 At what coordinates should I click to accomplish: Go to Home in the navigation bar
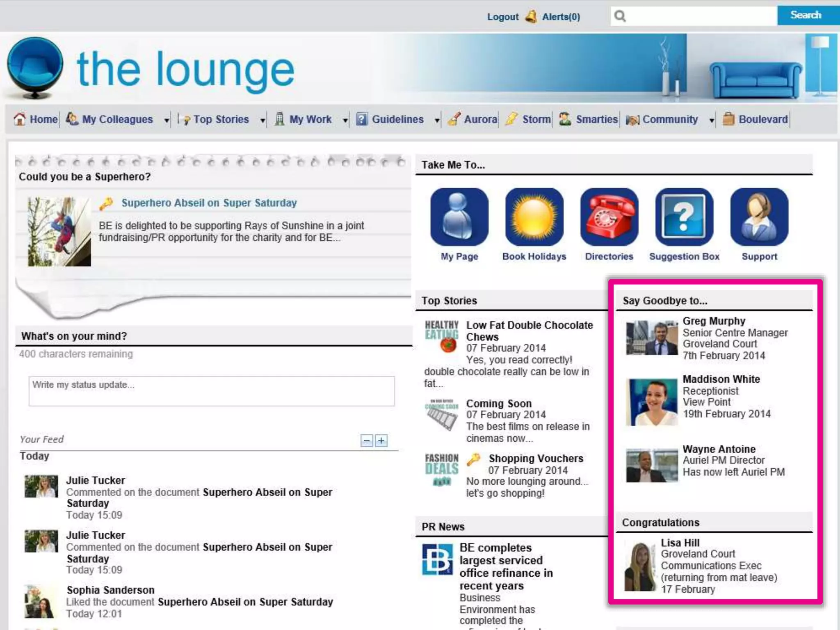tap(43, 119)
